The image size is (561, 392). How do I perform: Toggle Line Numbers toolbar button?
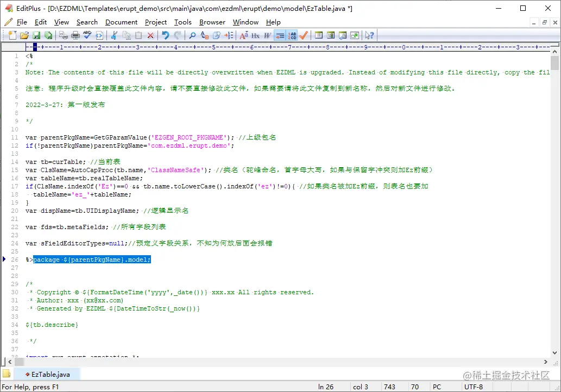(x=292, y=35)
